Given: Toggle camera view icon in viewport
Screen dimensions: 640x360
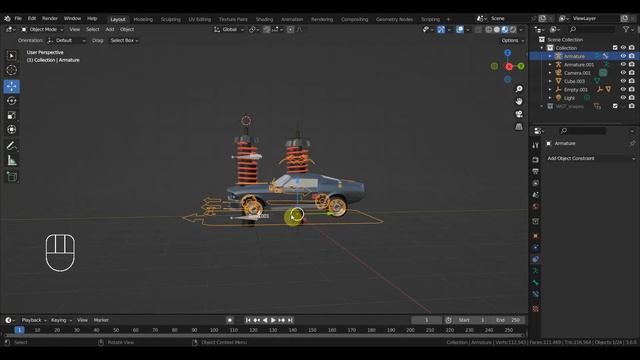Looking at the screenshot, I should (x=519, y=114).
